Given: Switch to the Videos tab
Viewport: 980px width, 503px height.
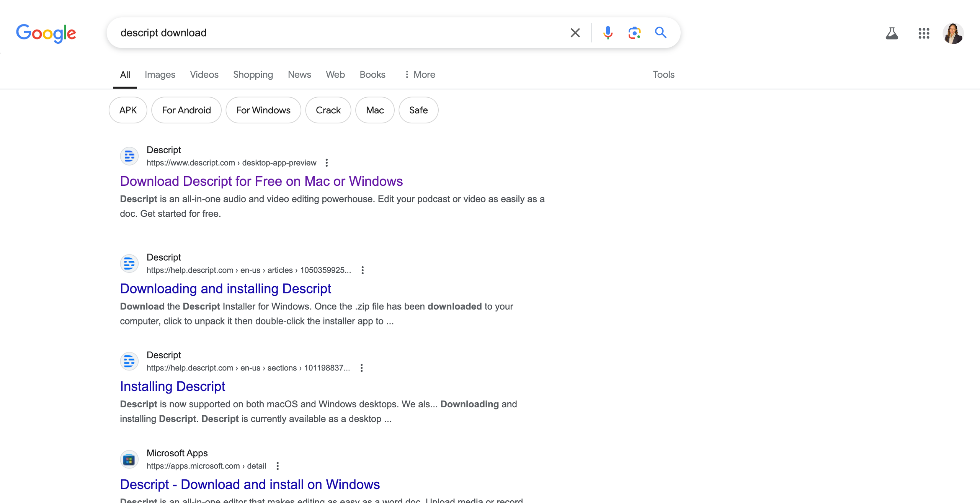Looking at the screenshot, I should pyautogui.click(x=204, y=75).
